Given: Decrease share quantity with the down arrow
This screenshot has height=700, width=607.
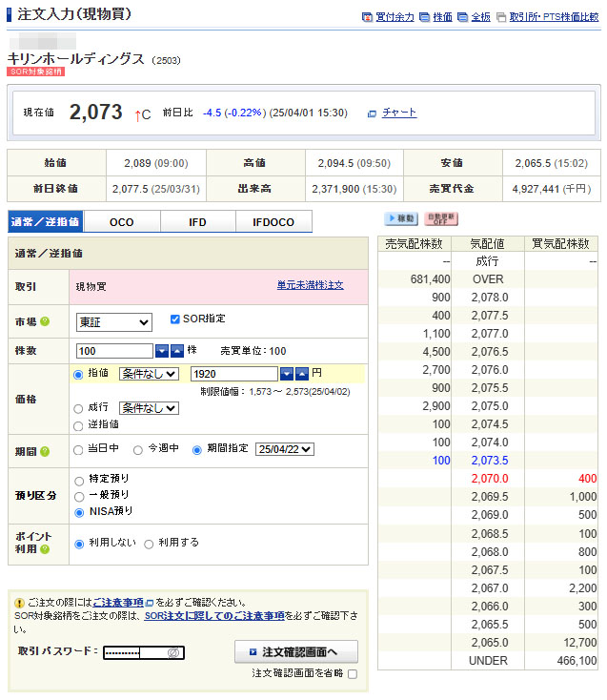Looking at the screenshot, I should coord(162,351).
